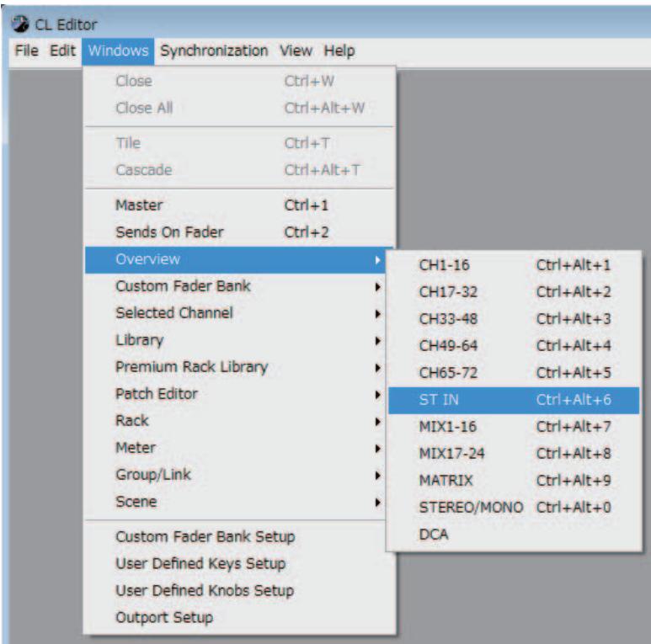This screenshot has width=651, height=644.
Task: Select CH17-32 overview
Action: [514, 292]
